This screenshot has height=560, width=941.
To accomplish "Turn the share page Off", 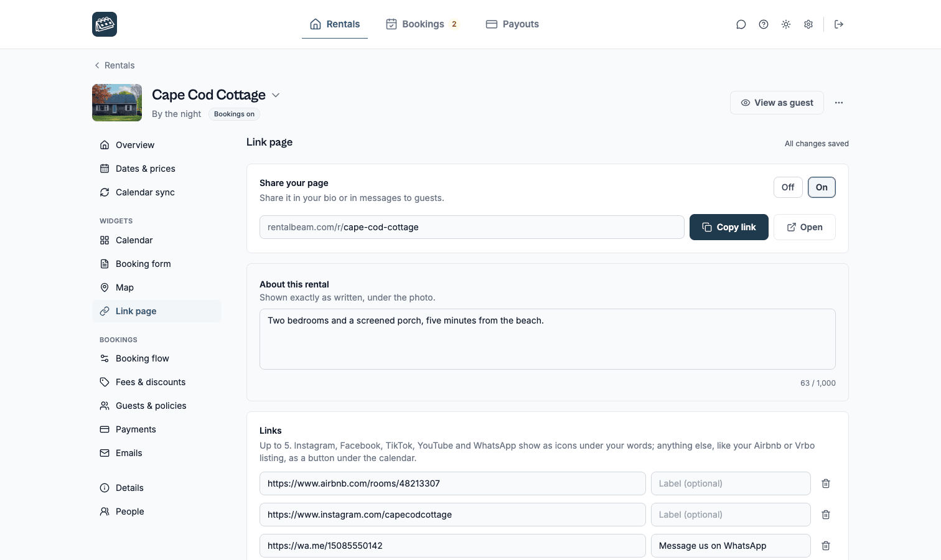I will coord(788,187).
